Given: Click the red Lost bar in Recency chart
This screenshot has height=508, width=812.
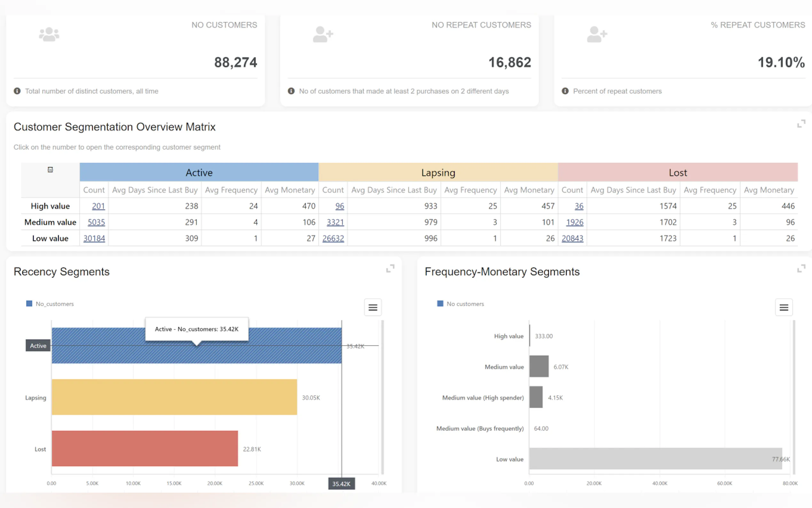Looking at the screenshot, I should [x=145, y=448].
